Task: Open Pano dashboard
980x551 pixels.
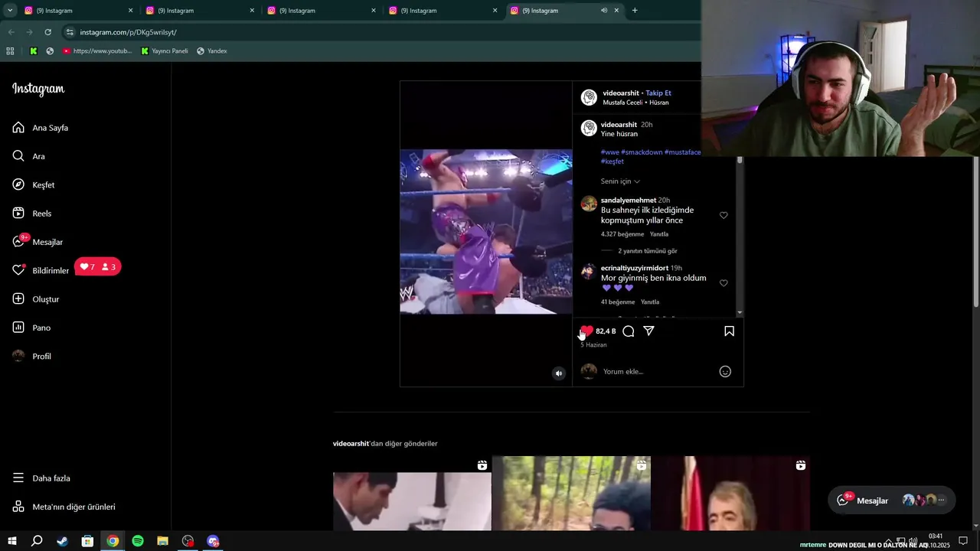Action: (x=31, y=328)
